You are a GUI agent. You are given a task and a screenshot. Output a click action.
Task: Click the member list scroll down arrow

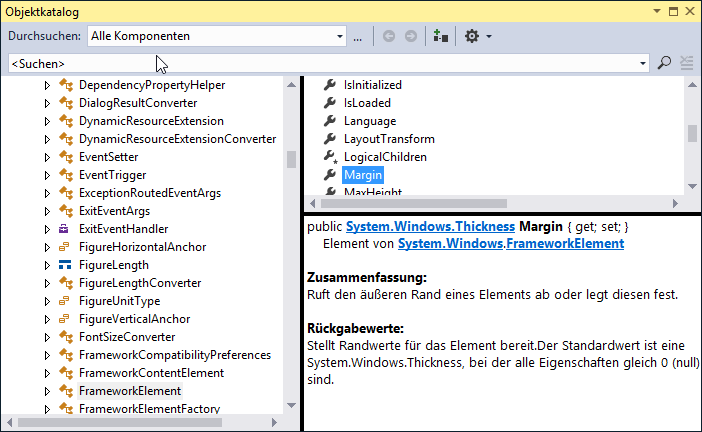point(692,186)
